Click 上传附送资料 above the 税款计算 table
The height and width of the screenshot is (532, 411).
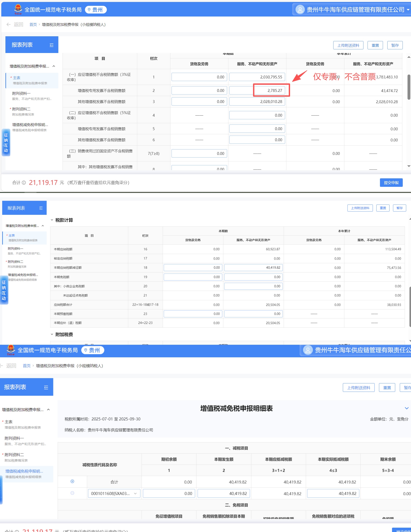360,208
